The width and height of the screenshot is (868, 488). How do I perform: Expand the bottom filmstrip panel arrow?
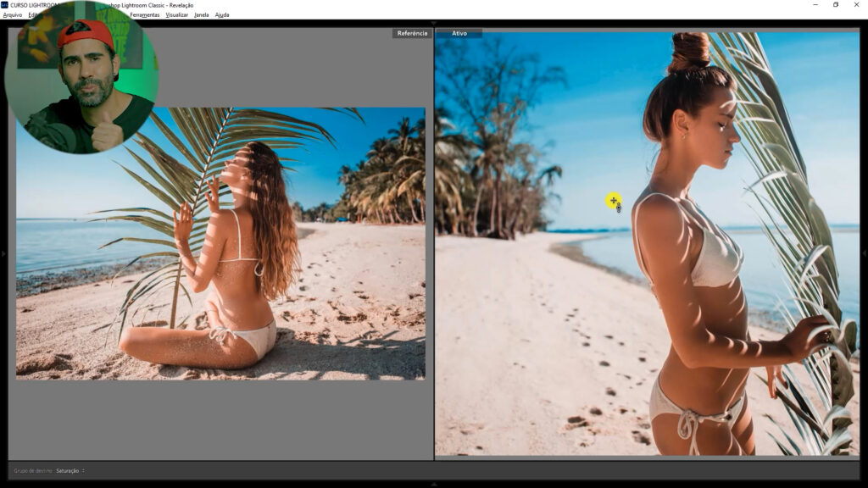[434, 484]
